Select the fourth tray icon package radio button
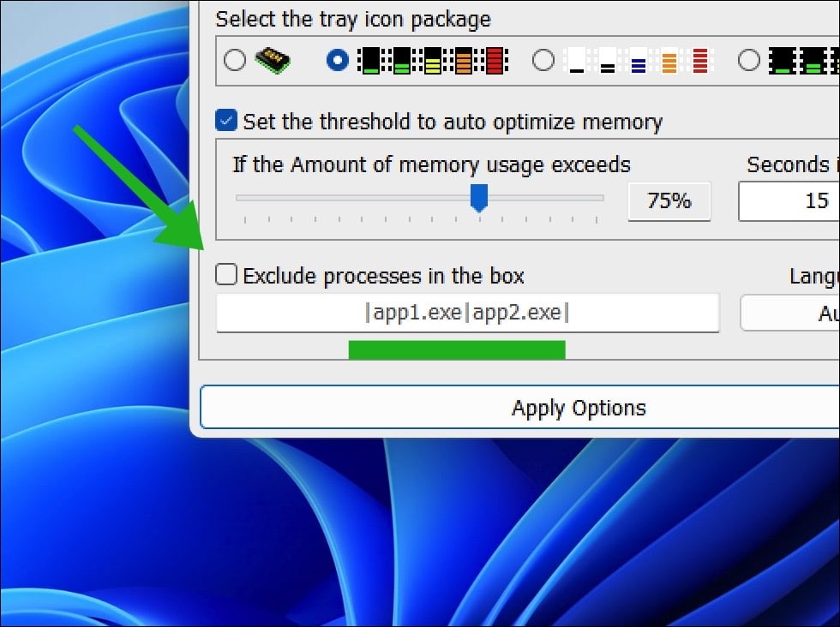Viewport: 840px width, 627px height. [748, 60]
